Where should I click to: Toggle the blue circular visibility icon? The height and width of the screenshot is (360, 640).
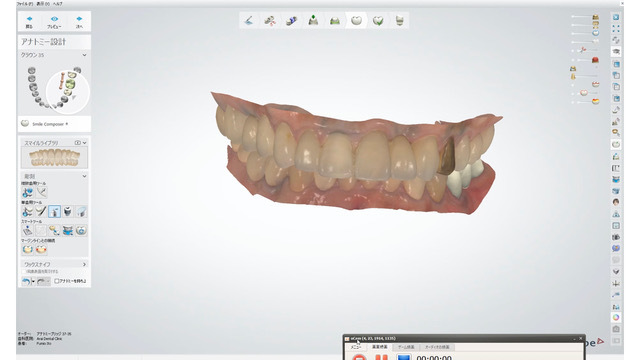pyautogui.click(x=596, y=33)
